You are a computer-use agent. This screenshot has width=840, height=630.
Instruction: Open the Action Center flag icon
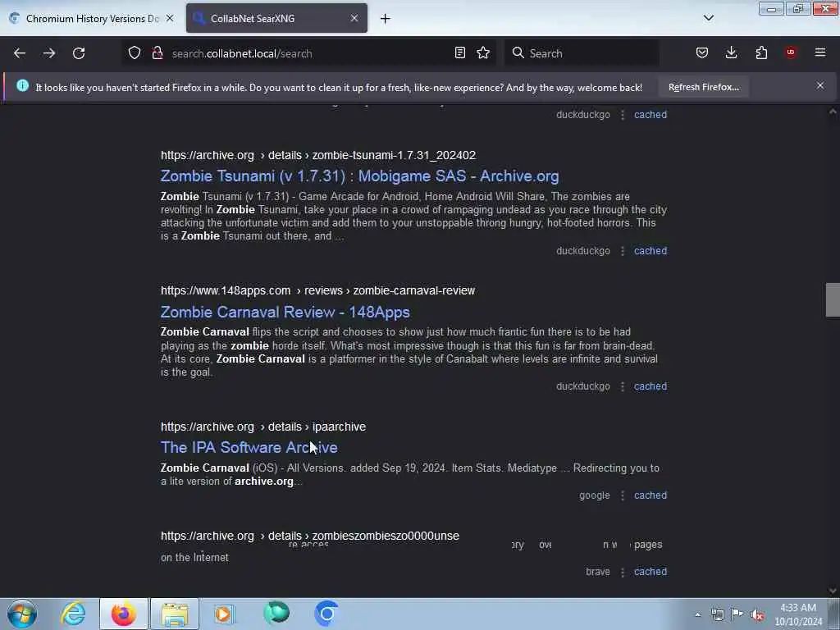click(x=737, y=614)
